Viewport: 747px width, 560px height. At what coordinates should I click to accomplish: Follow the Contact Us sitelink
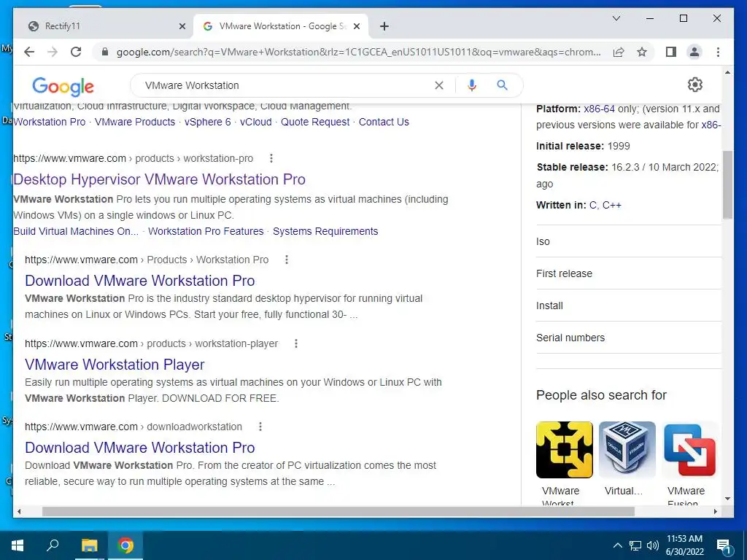[x=384, y=122]
